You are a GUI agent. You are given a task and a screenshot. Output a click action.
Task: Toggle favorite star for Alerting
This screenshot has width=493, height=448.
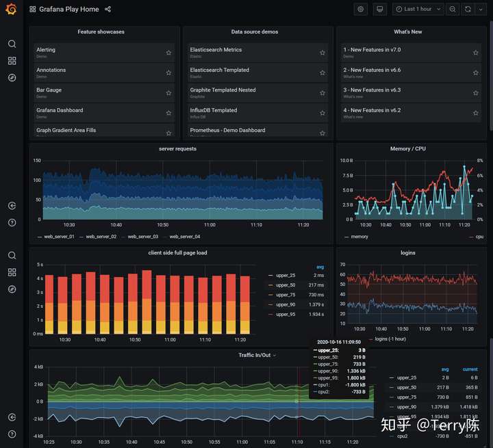pos(169,53)
